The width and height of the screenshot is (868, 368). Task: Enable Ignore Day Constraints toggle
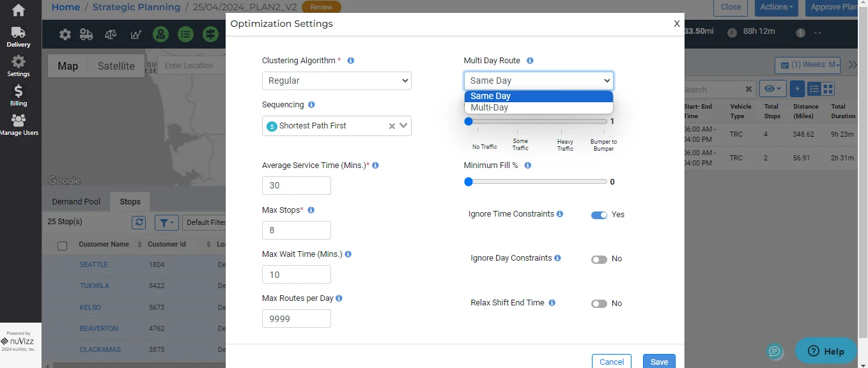point(599,259)
